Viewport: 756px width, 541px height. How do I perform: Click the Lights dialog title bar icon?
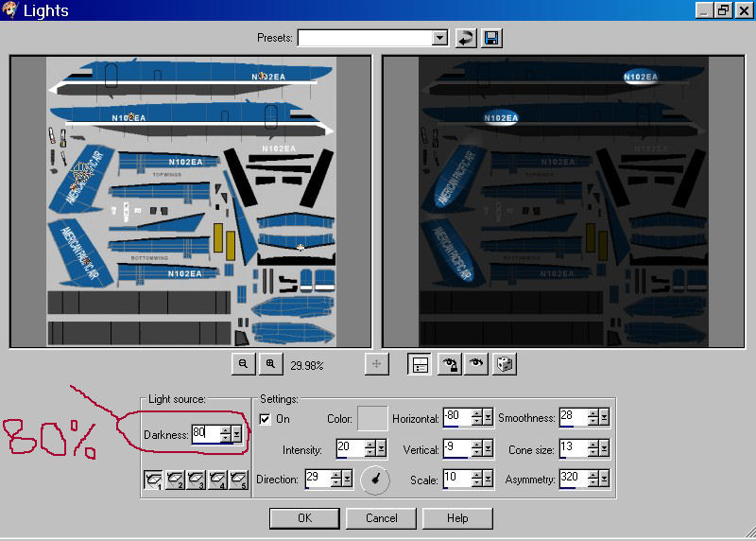pos(9,9)
